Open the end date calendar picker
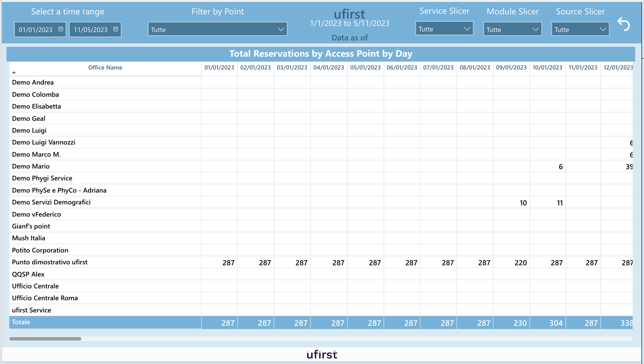 click(116, 29)
